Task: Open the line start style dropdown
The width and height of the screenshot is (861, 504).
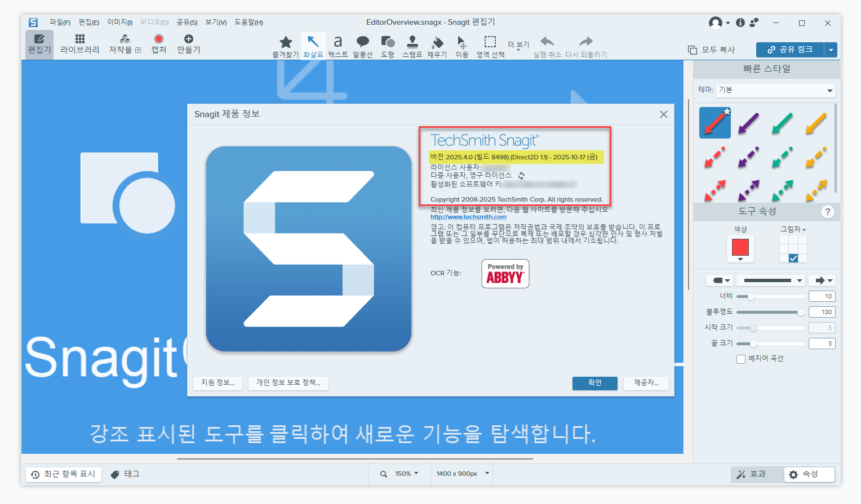Action: pyautogui.click(x=721, y=280)
